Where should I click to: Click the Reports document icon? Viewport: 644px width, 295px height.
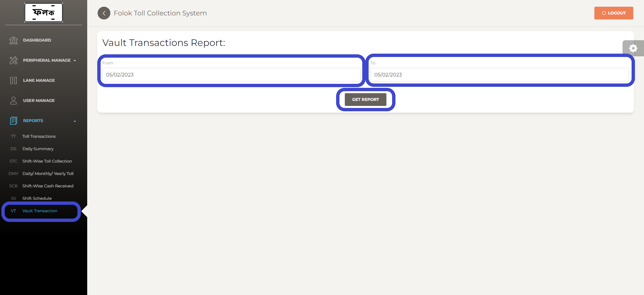(x=13, y=121)
